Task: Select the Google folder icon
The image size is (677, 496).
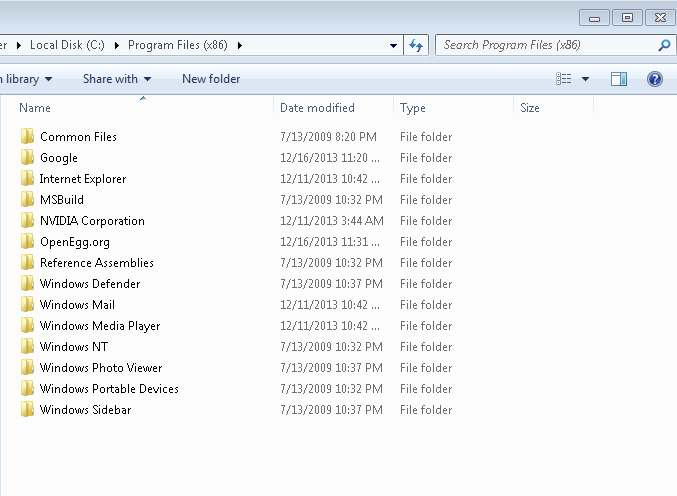Action: click(x=27, y=158)
